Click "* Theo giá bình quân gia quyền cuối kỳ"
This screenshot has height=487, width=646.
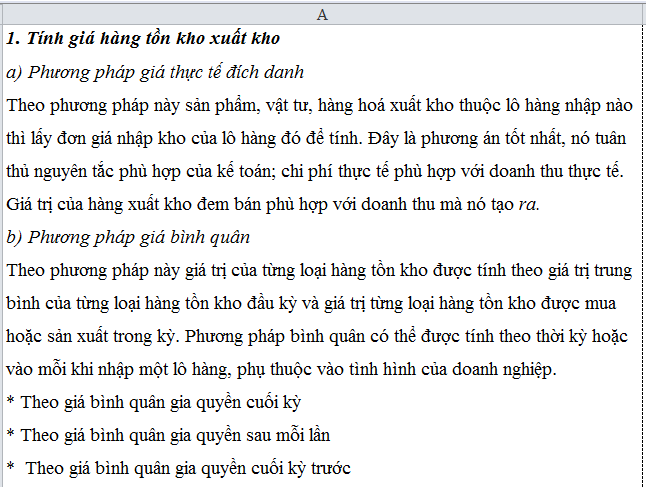point(154,403)
